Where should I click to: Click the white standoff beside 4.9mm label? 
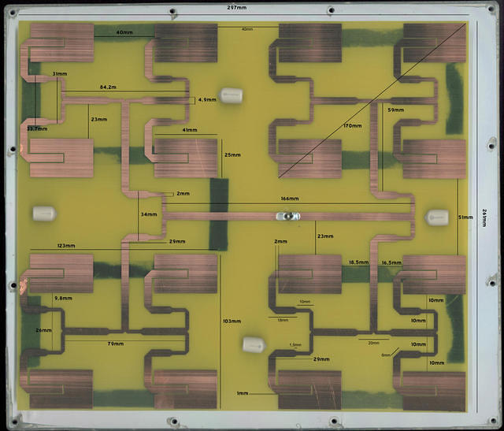click(x=231, y=95)
